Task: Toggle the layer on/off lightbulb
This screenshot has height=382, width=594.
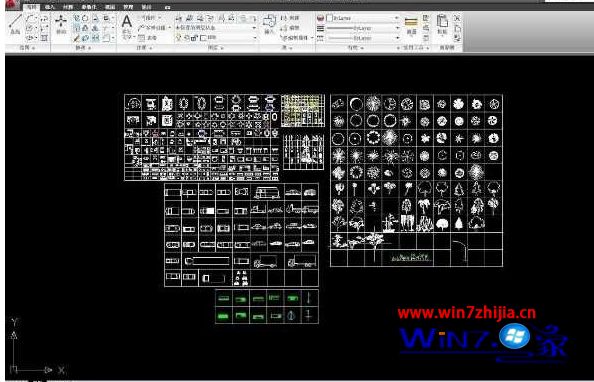Action: [x=178, y=38]
